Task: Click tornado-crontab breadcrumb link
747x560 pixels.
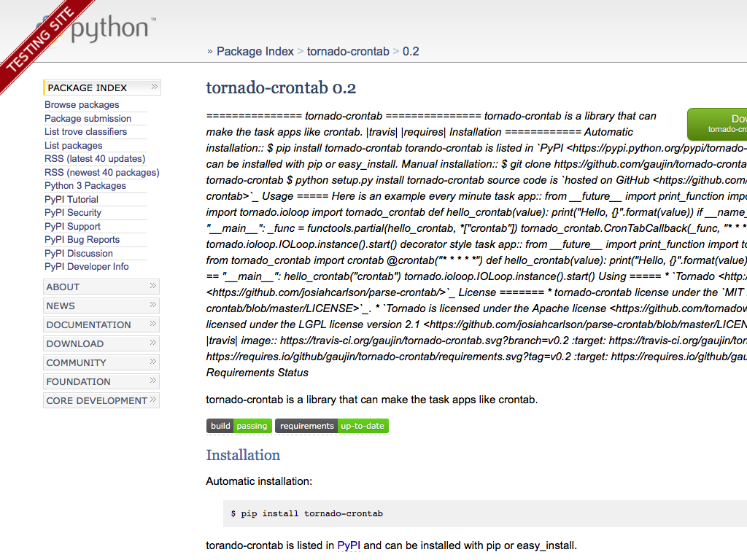Action: click(348, 51)
